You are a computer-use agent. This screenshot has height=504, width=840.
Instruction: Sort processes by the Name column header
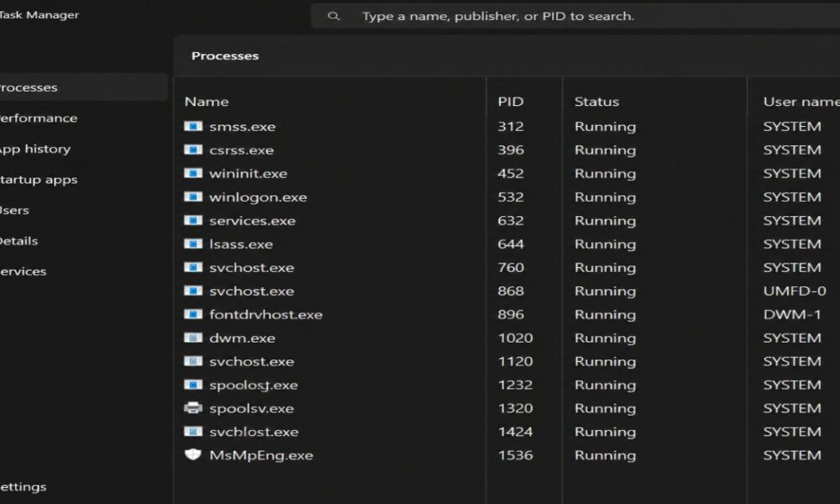click(x=207, y=102)
